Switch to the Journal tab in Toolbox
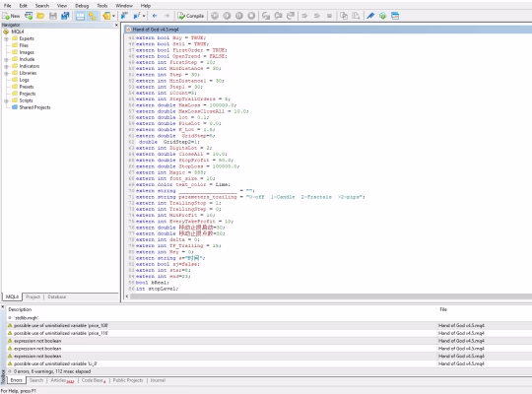 (158, 380)
